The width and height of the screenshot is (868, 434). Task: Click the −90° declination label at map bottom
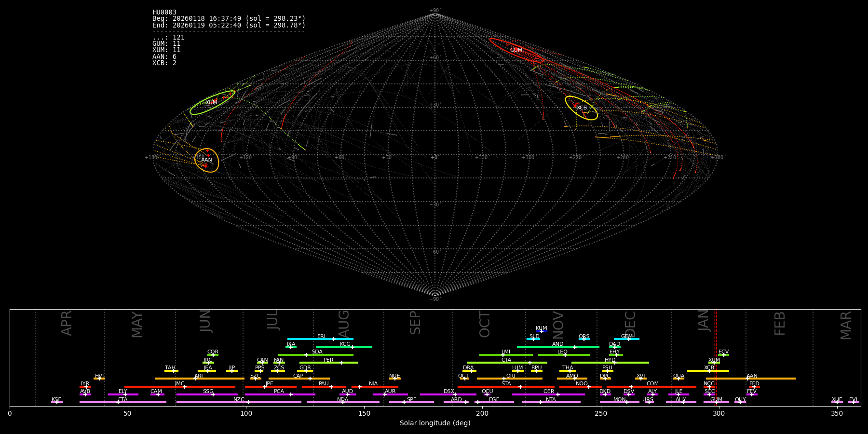[x=435, y=299]
